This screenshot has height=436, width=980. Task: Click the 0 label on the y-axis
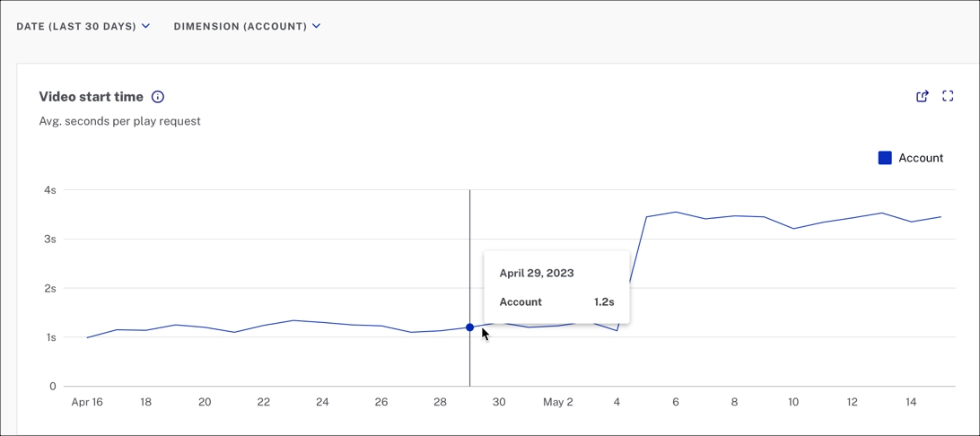pyautogui.click(x=53, y=387)
